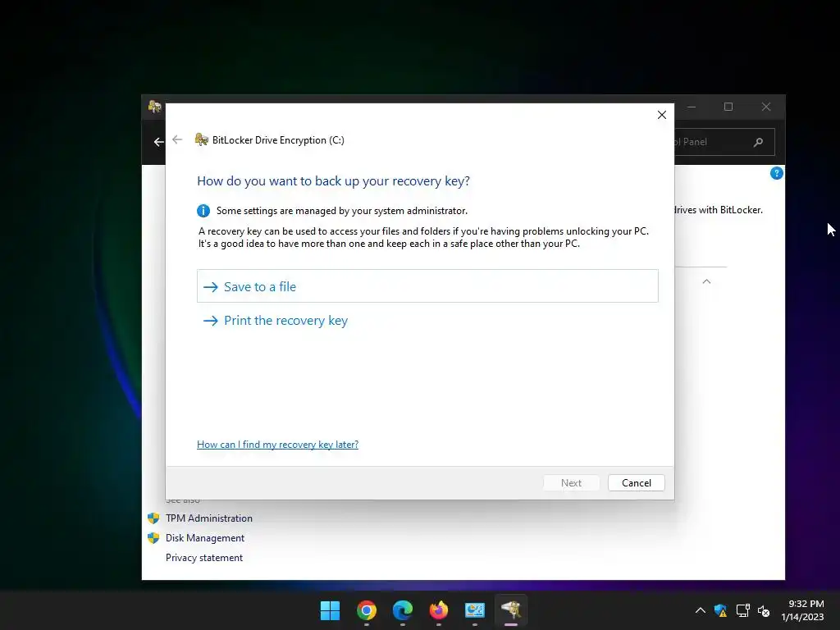The height and width of the screenshot is (630, 840).
Task: Open Control Panel taskbar icon
Action: coord(475,610)
